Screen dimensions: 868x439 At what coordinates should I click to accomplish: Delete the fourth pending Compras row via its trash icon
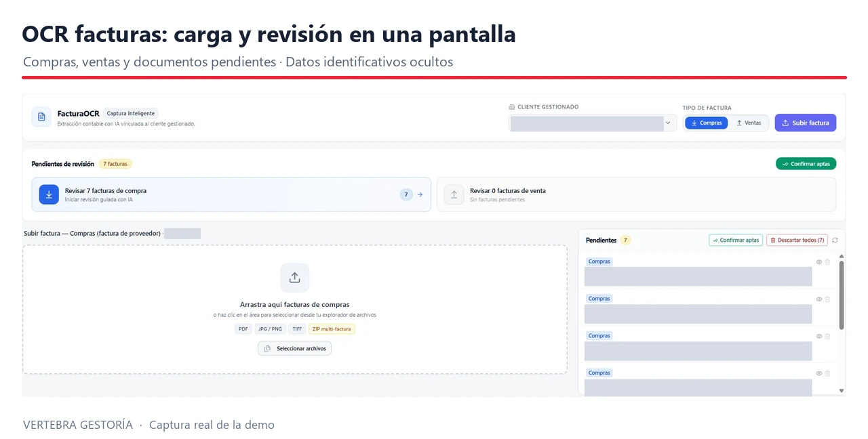pos(827,373)
